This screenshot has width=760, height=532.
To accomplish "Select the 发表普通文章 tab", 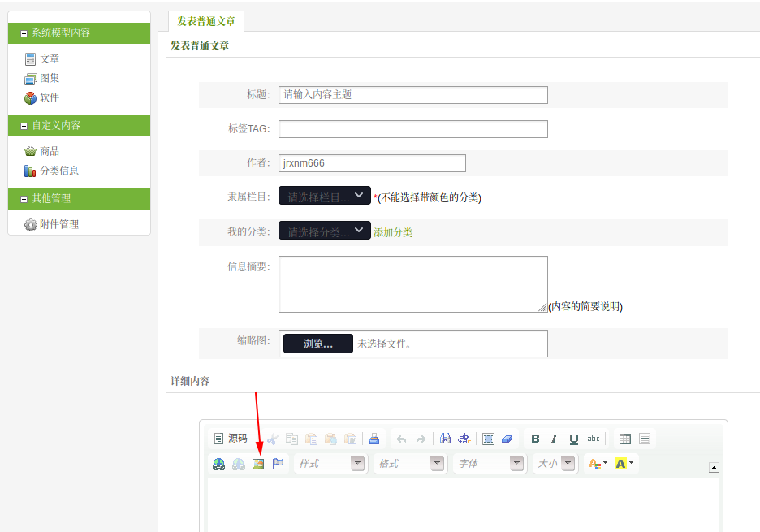I will click(206, 21).
